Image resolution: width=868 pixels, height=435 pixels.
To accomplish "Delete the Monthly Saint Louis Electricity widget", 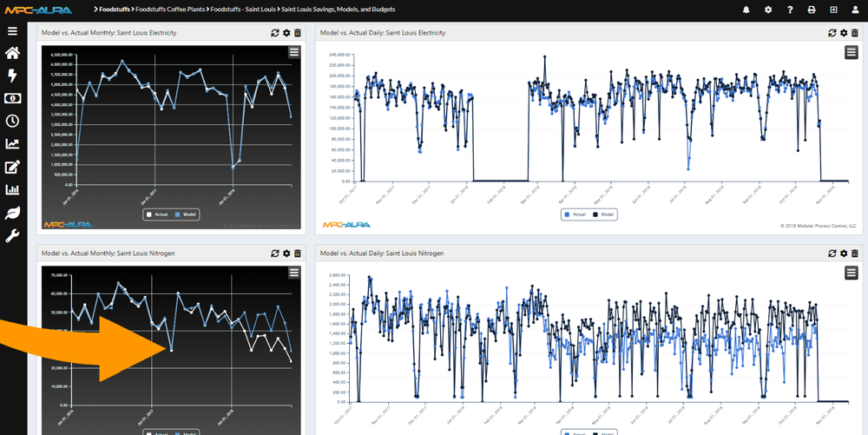I will tap(297, 33).
